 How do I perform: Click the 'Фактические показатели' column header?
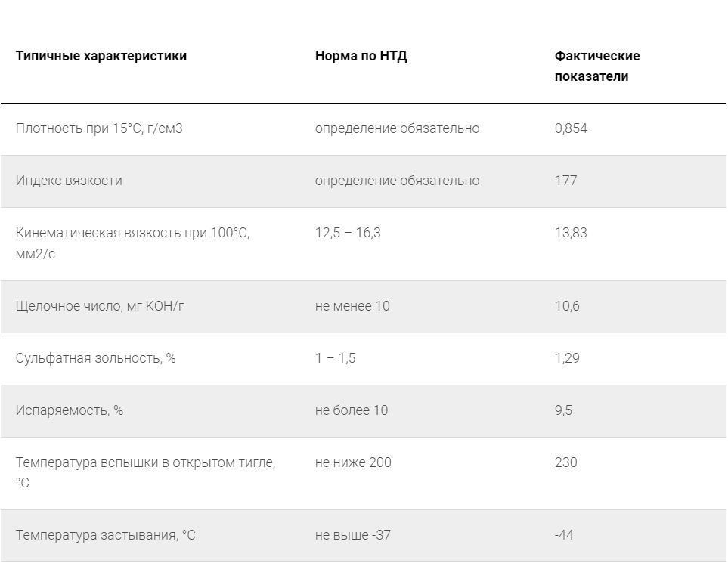[x=597, y=66]
